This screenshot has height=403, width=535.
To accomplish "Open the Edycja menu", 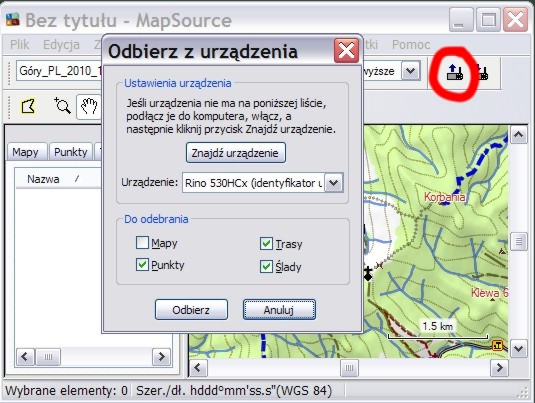I will (x=61, y=45).
